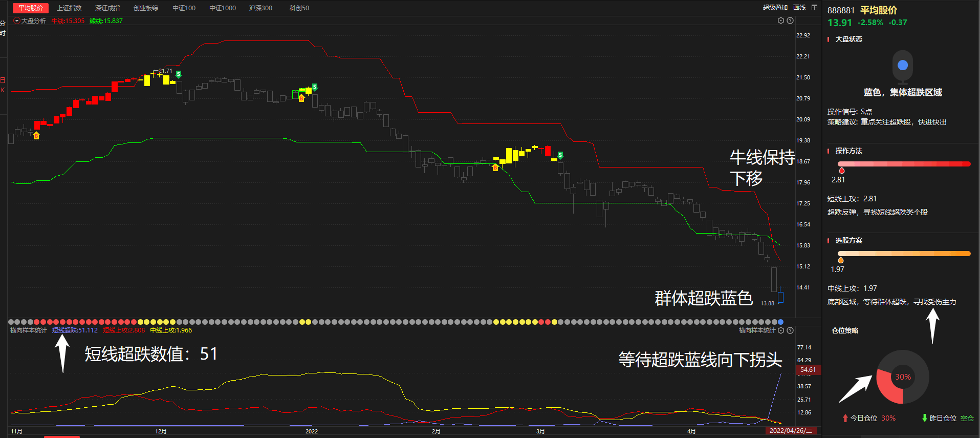This screenshot has width=980, height=438.
Task: Switch to 创业板综 tab
Action: 146,8
